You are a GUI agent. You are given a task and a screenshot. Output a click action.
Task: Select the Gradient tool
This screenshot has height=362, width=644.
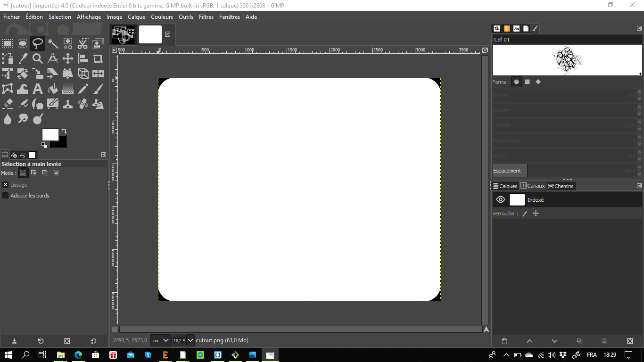68,89
